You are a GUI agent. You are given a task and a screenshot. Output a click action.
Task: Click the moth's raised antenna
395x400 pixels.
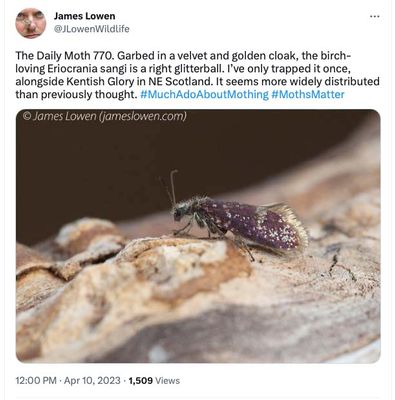(x=173, y=185)
